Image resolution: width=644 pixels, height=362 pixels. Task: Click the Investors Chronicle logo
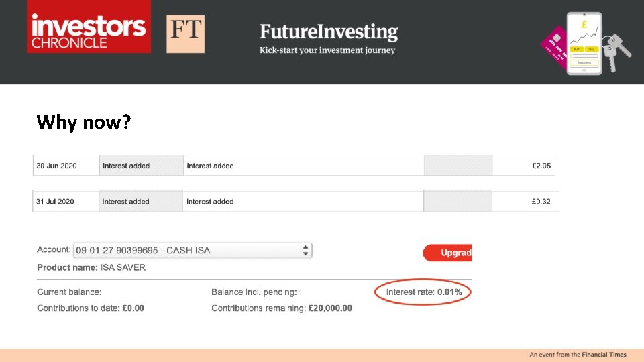point(89,27)
